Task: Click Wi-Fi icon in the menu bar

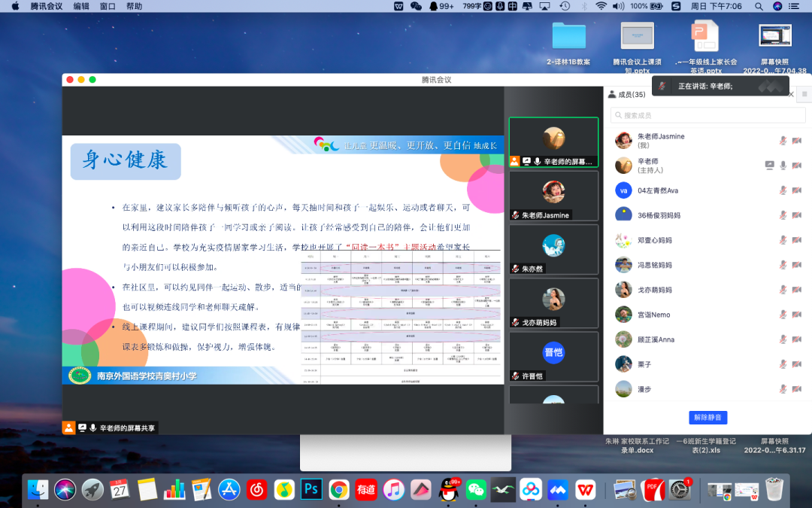Action: point(601,6)
